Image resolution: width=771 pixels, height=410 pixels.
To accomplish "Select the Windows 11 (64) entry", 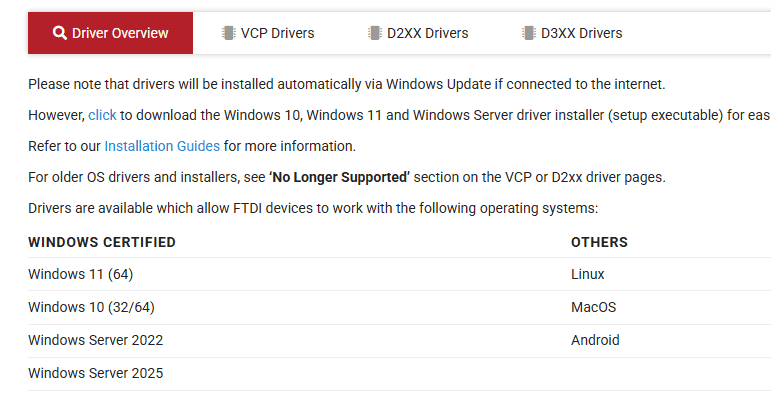I will click(80, 274).
